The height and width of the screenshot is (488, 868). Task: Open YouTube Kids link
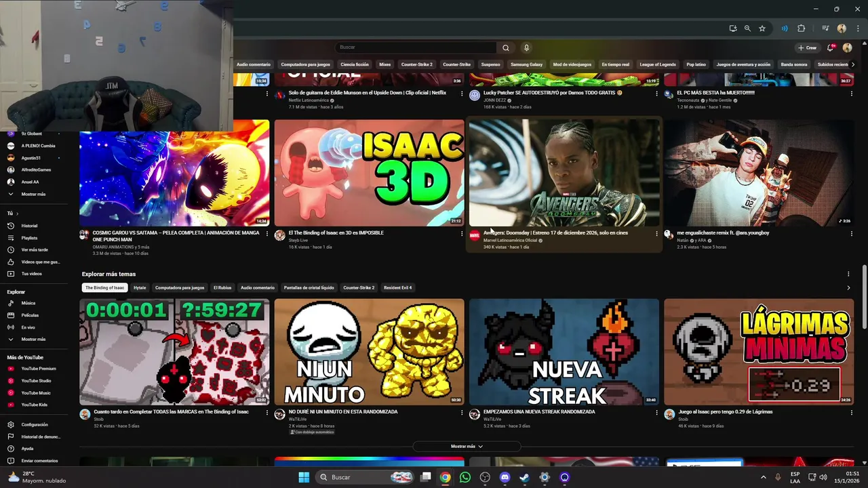pos(34,405)
